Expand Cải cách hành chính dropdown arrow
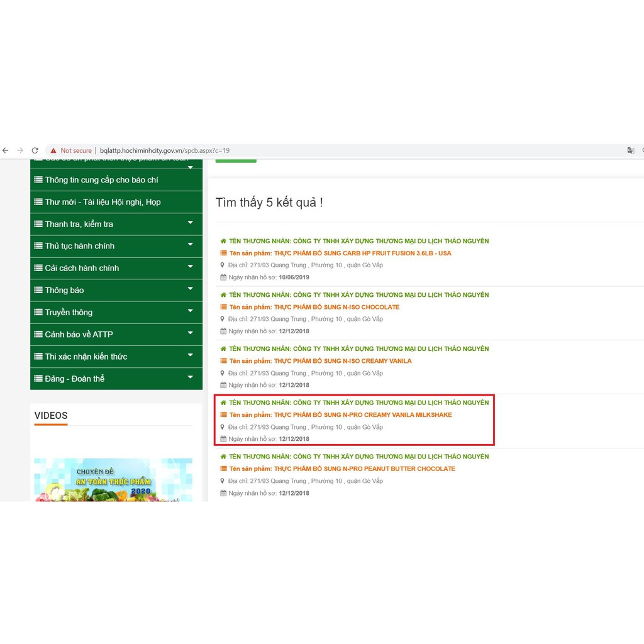Screen dimensions: 644x644 (x=190, y=267)
